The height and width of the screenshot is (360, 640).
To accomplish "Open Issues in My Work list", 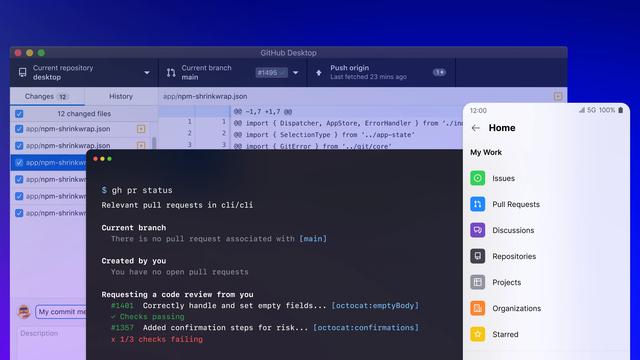I will click(x=503, y=178).
